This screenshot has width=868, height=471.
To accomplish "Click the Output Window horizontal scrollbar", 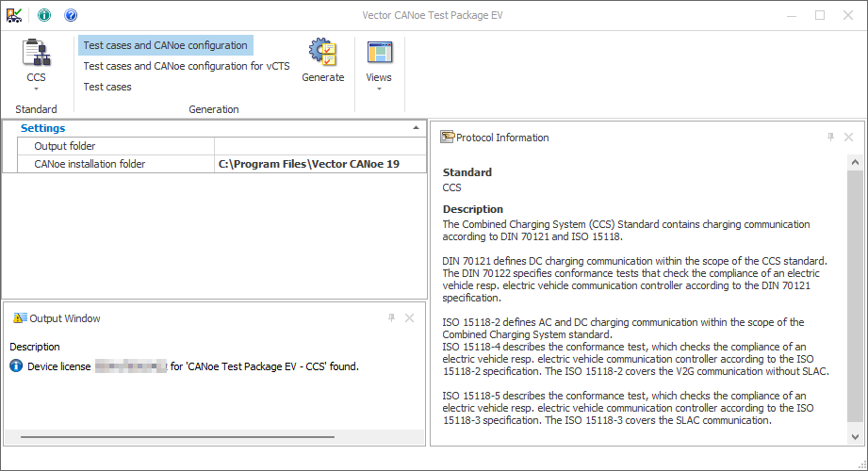I will click(x=177, y=437).
